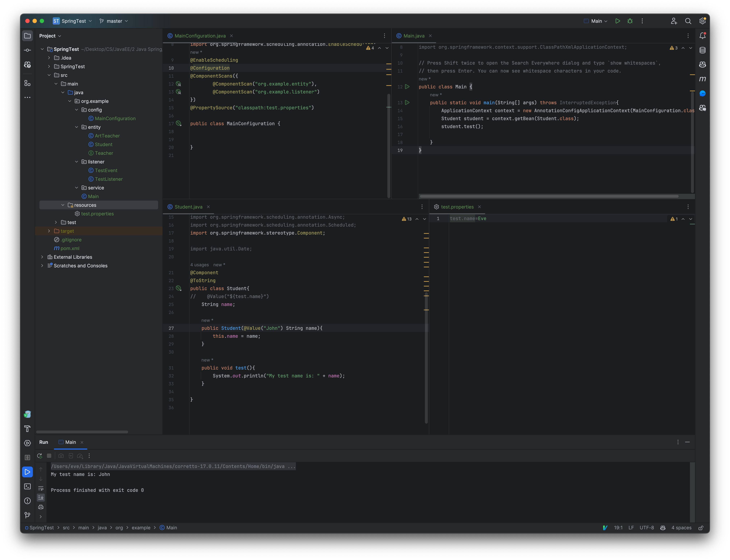Click the 'Run' tab in the bottom panel
The height and width of the screenshot is (560, 730).
(x=44, y=442)
